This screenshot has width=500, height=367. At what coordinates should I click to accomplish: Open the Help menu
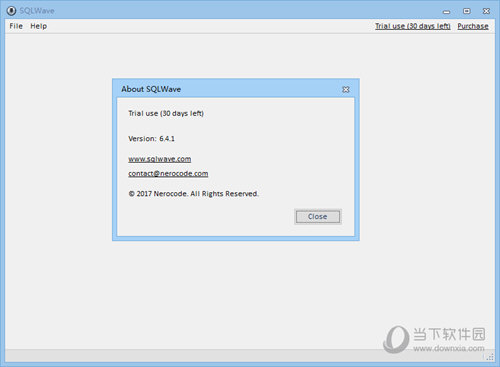click(39, 26)
